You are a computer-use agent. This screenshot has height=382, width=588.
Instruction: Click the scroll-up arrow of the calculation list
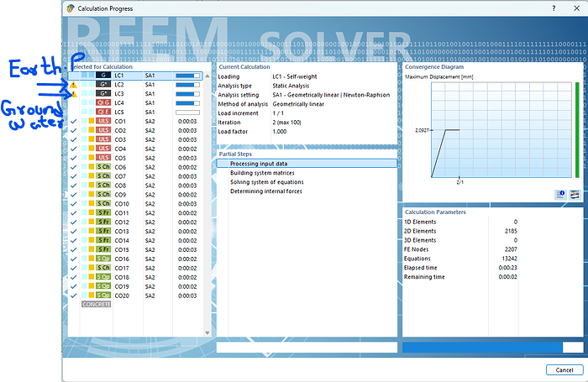coord(207,76)
